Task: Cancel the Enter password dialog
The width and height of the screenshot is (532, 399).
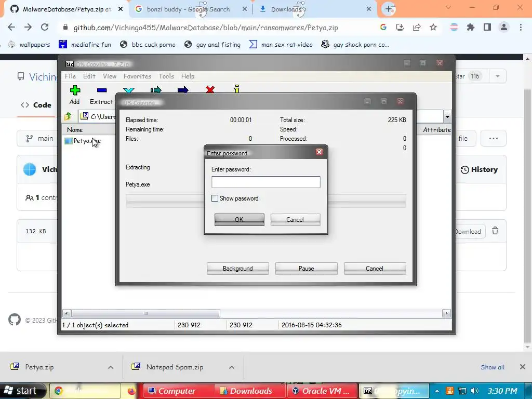Action: [x=295, y=220]
